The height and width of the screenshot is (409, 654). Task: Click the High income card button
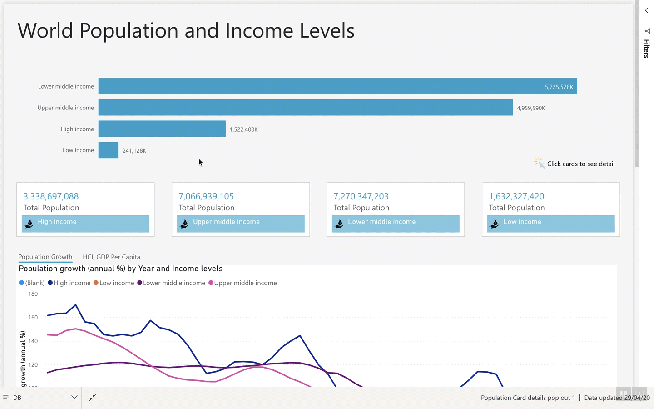point(86,223)
